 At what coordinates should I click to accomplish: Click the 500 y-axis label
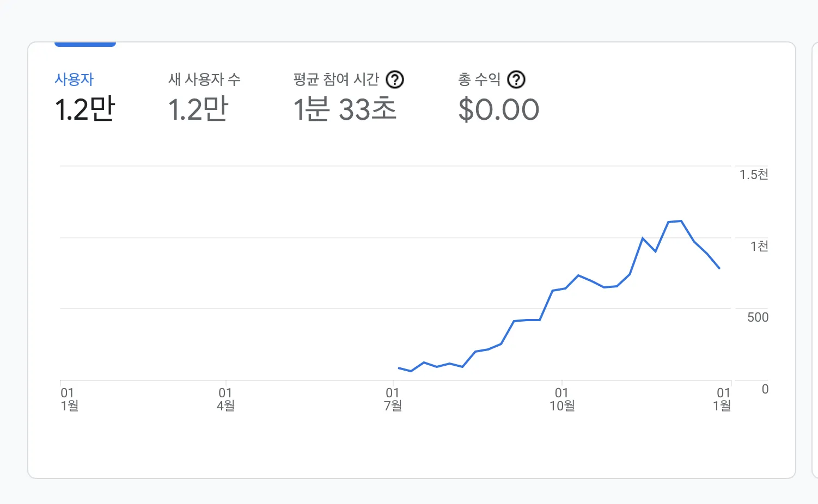click(758, 317)
